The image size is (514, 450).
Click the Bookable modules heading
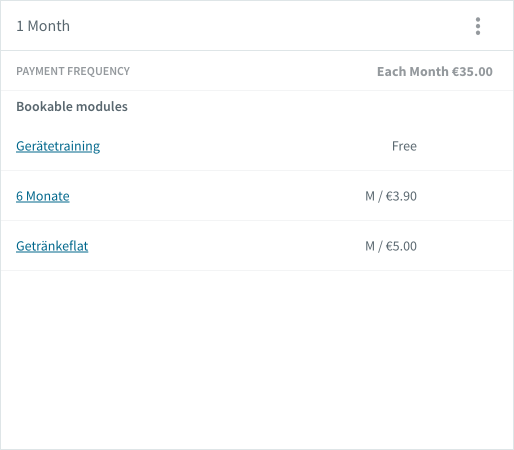[x=72, y=106]
